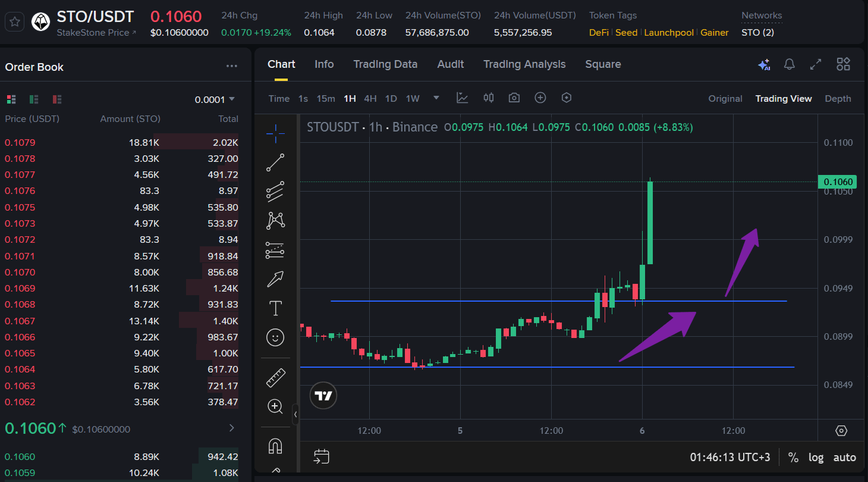This screenshot has width=868, height=482.
Task: Add STO/USDT to favorites with star icon
Action: pos(15,23)
